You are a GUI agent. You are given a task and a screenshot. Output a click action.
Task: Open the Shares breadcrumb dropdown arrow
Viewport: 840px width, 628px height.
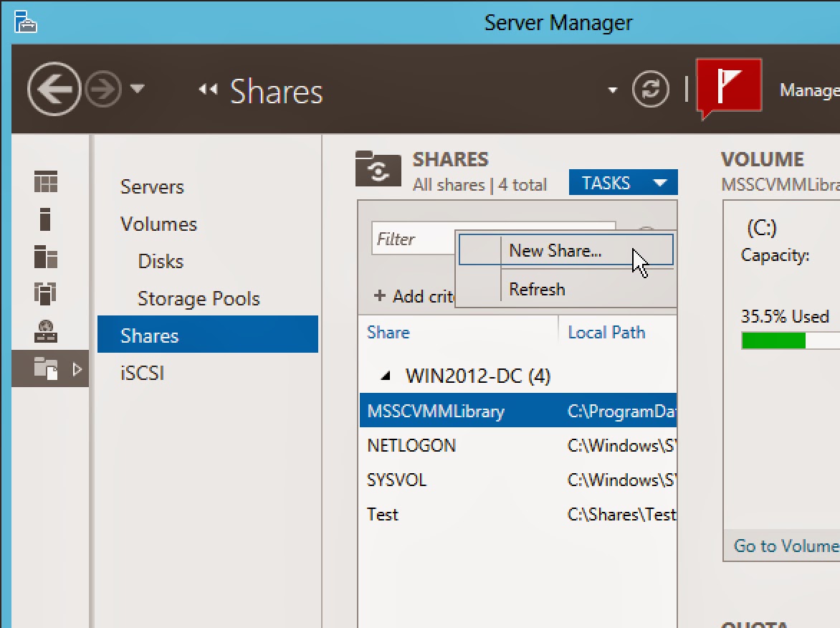612,89
